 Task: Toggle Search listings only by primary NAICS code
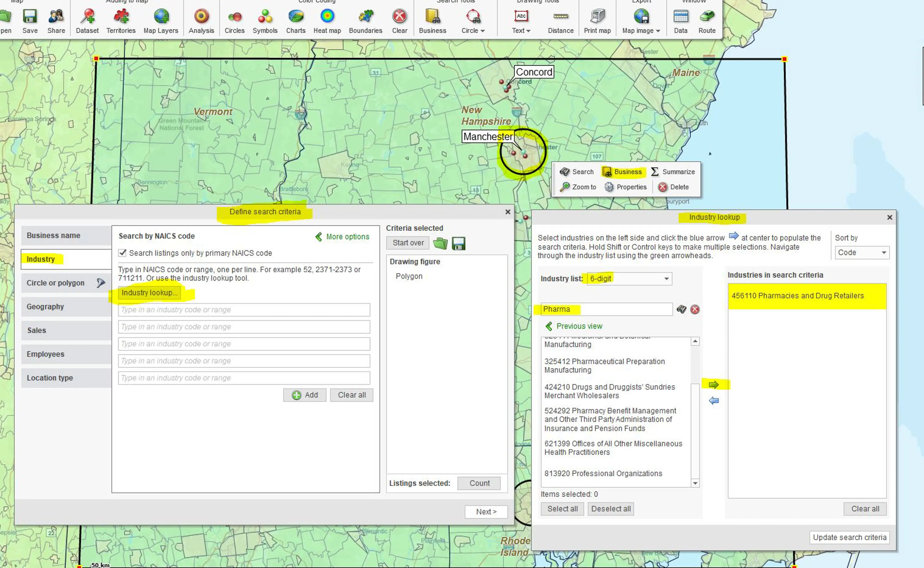122,253
